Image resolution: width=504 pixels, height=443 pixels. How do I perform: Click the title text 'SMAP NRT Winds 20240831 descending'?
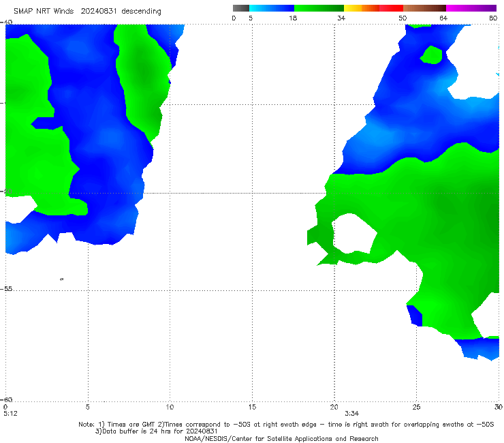coord(87,12)
